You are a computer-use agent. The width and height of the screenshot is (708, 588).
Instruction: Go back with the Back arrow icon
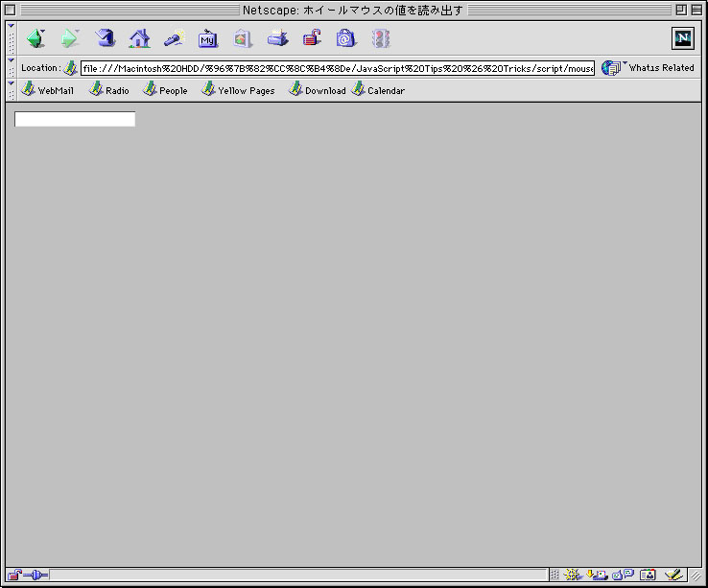[36, 38]
